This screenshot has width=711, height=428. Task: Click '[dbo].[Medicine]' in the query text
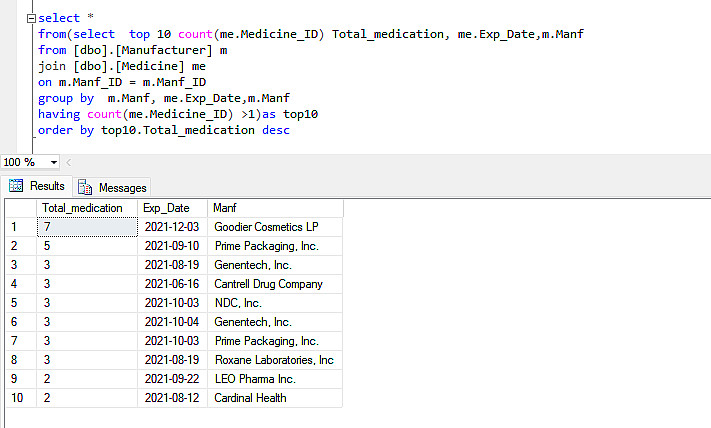tap(129, 66)
